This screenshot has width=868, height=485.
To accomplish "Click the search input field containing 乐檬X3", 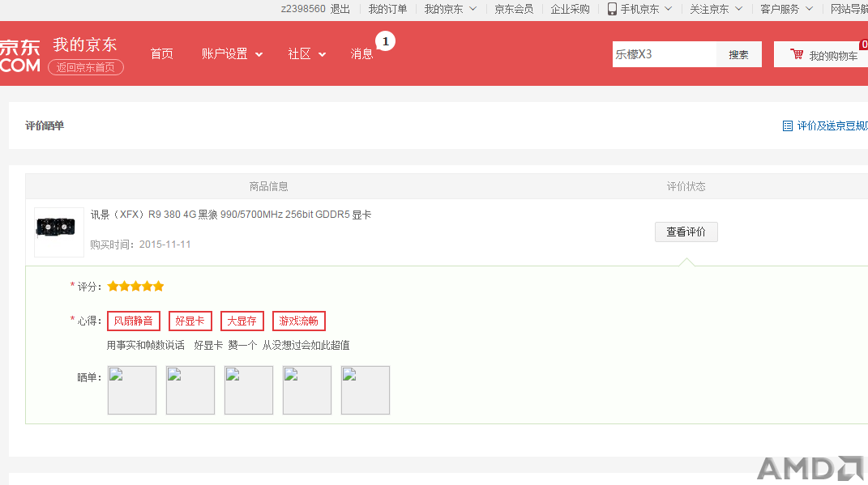I will 665,54.
